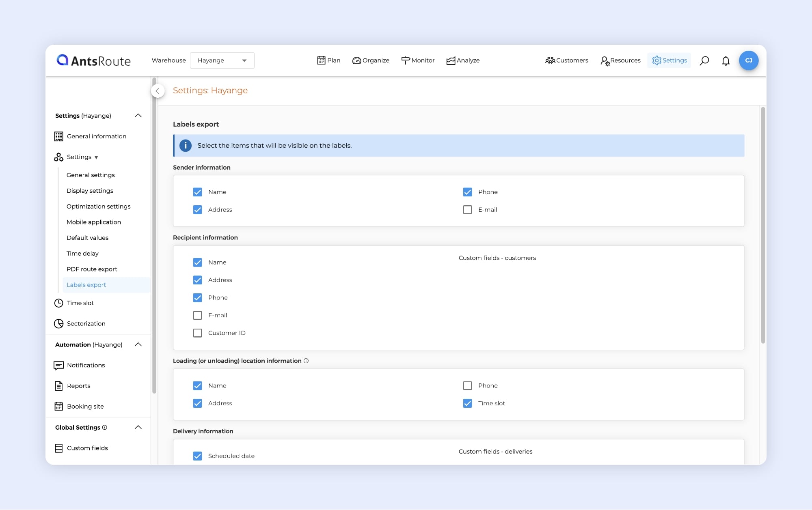Viewport: 812px width, 510px height.
Task: Enable the Sender E-mail checkbox
Action: 467,210
